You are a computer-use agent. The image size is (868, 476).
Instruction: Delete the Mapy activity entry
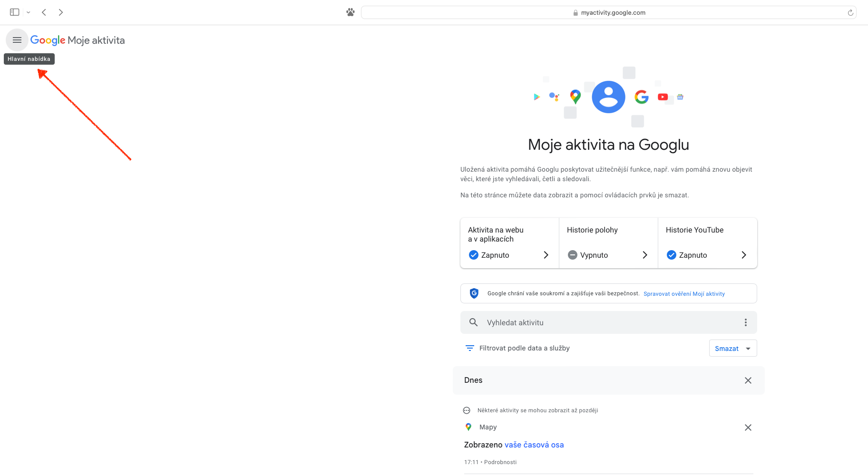coord(748,427)
